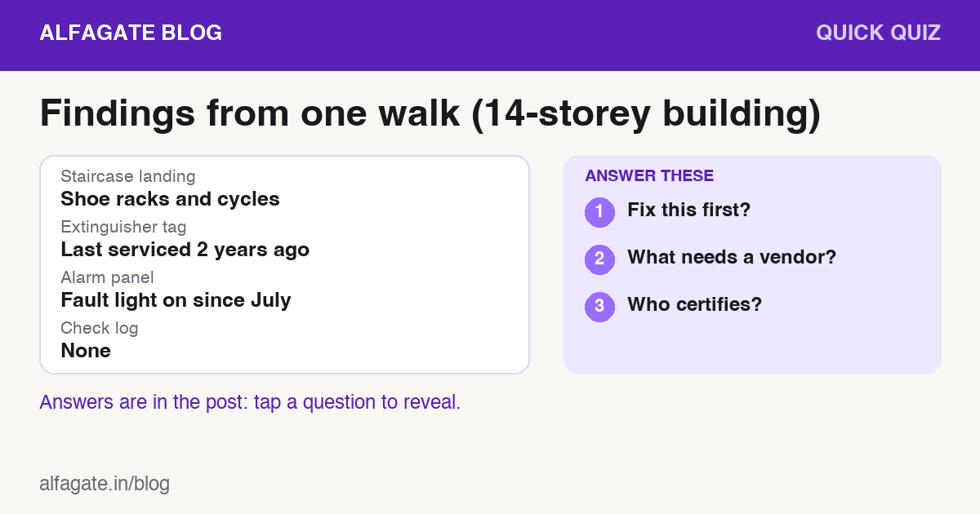980x514 pixels.
Task: Select the Check log label
Action: coord(100,328)
